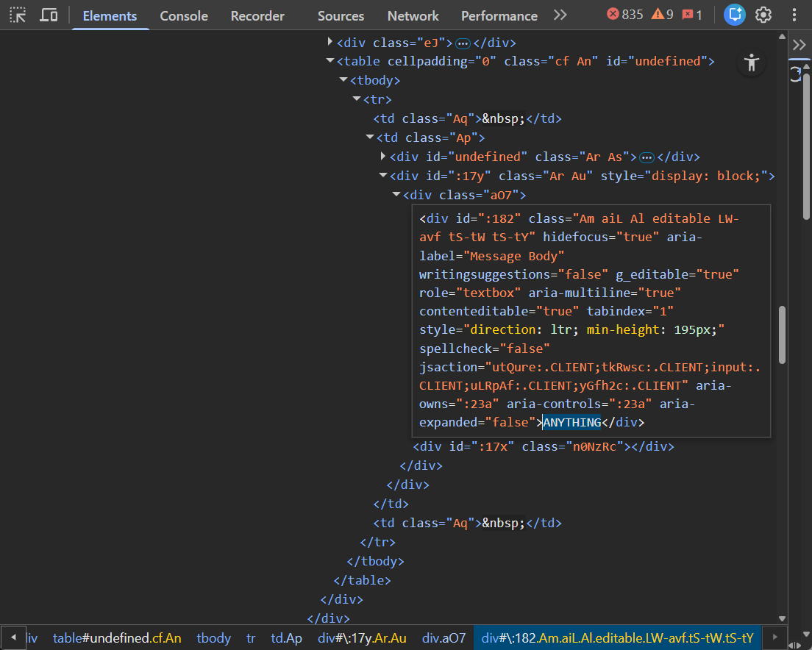Collapse the table cellpadding element node

tap(330, 61)
